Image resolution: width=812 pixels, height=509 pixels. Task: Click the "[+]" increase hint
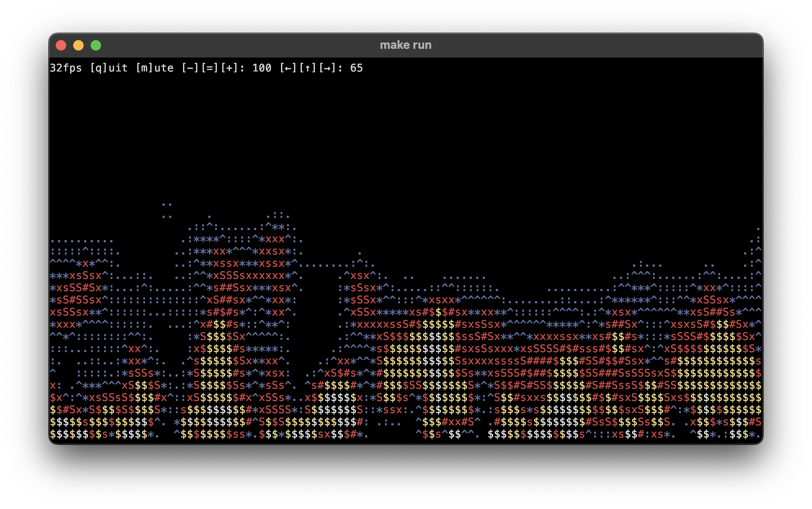pos(229,68)
